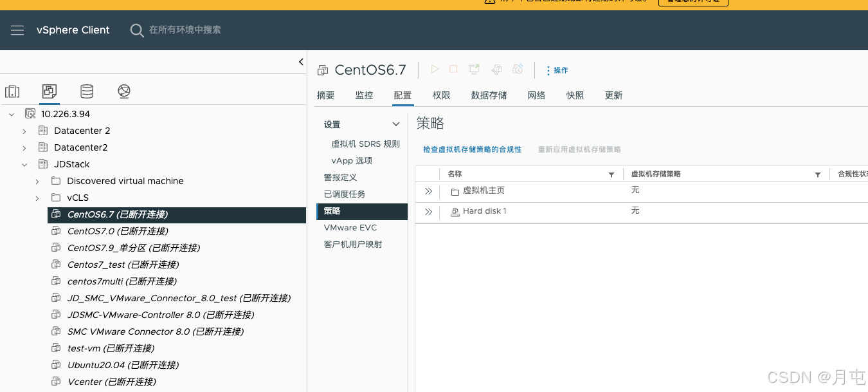Sort by the 名称 column header
Screen dimensions: 868x392
tap(455, 174)
